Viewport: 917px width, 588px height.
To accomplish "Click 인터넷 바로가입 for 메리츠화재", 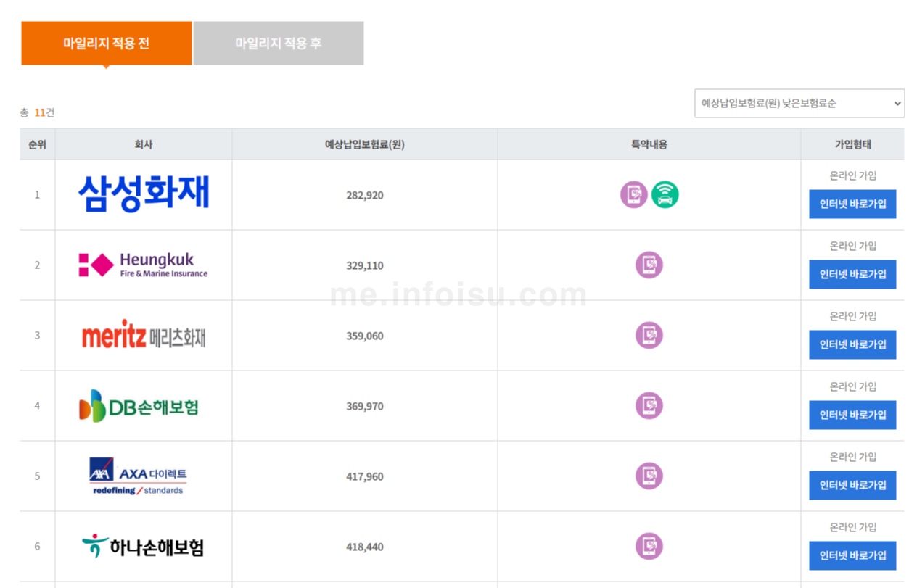I will (x=852, y=344).
